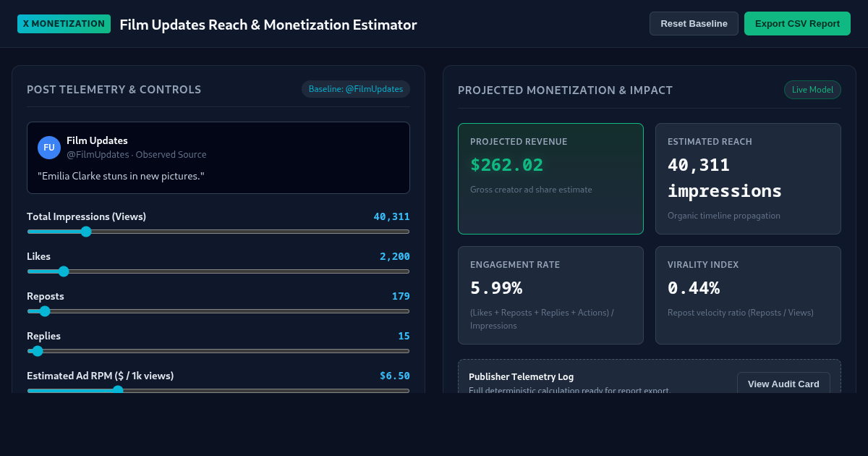The height and width of the screenshot is (456, 868).
Task: Click the 179 reposts value
Action: [x=401, y=296]
